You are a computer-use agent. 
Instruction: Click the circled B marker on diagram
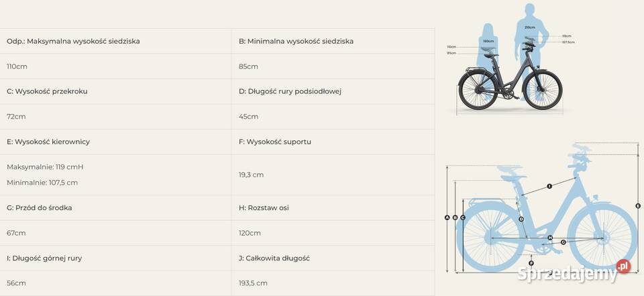point(455,217)
